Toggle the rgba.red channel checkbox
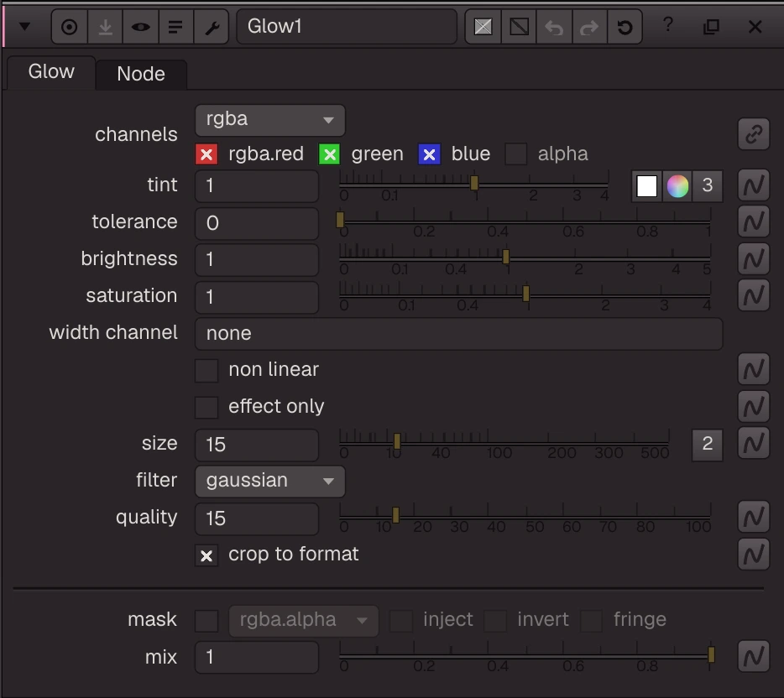This screenshot has height=698, width=784. [206, 154]
